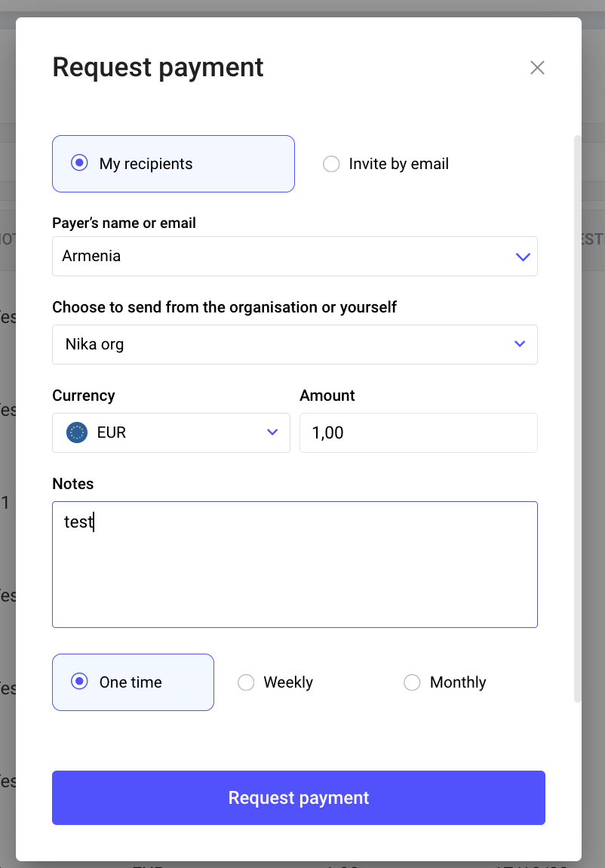Viewport: 605px width, 868px height.
Task: Click the chevron on the organisation dropdown
Action: click(x=520, y=343)
